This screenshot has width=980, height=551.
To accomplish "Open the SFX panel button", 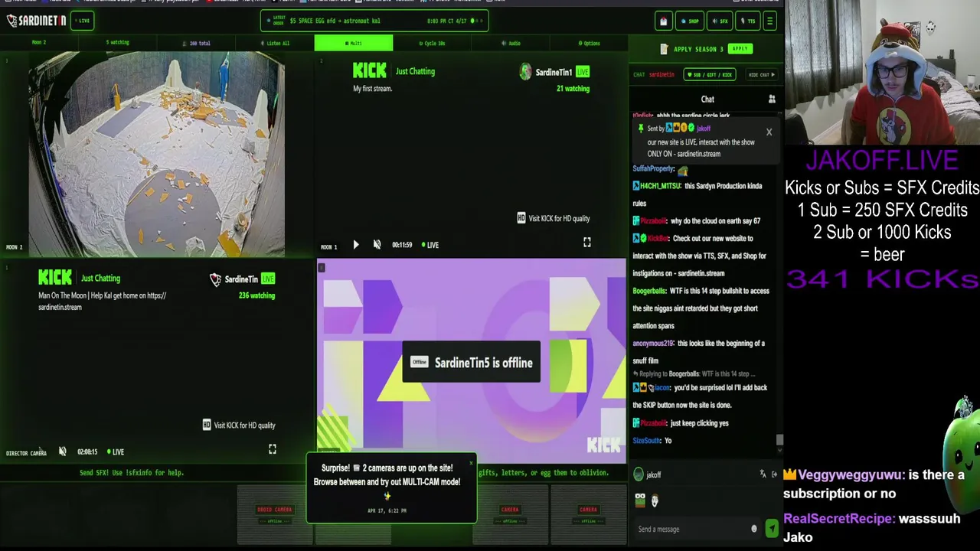I will coord(719,21).
